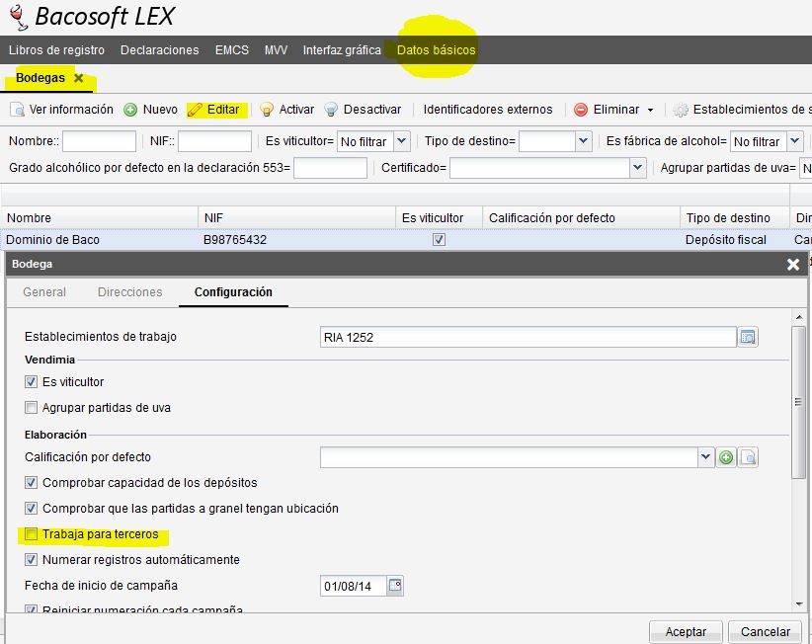812x644 pixels.
Task: Open the Certificado filter dropdown
Action: tap(637, 168)
